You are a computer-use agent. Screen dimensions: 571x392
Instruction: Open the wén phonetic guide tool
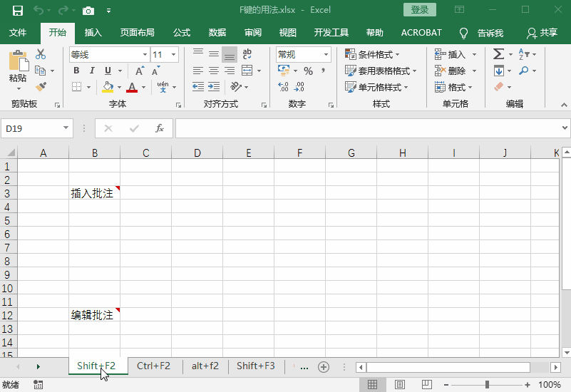coord(163,87)
